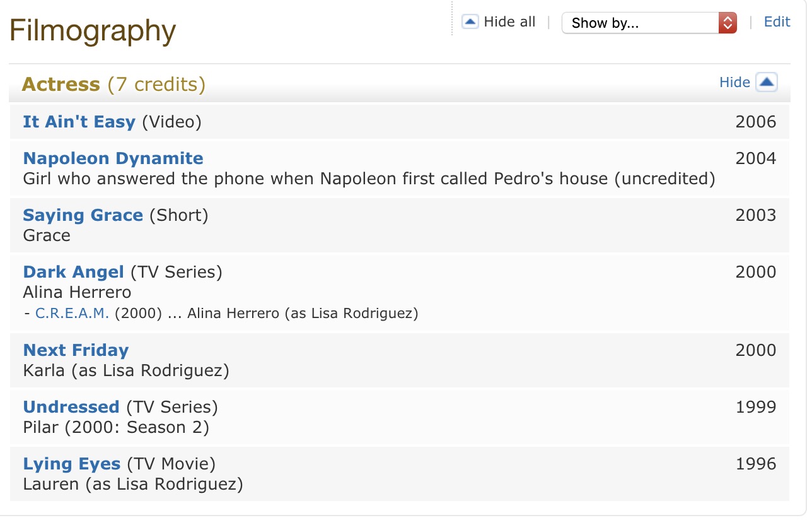
Task: Open the Show by... dropdown
Action: click(x=640, y=23)
